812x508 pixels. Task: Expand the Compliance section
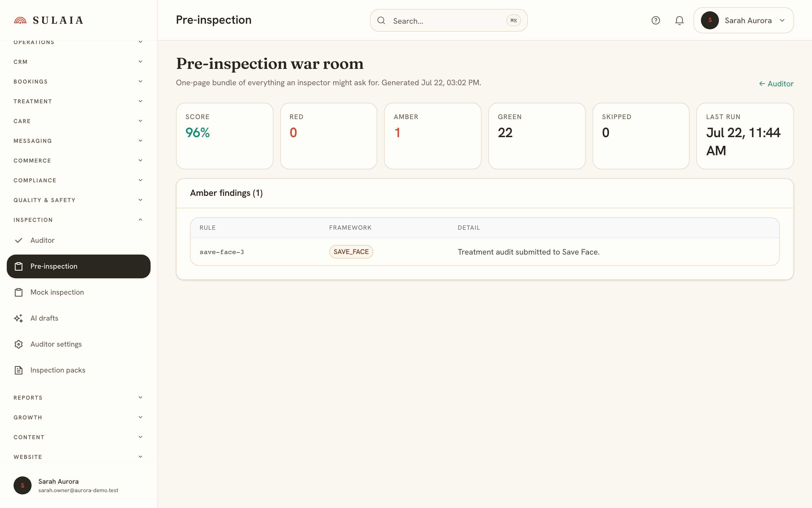point(78,180)
